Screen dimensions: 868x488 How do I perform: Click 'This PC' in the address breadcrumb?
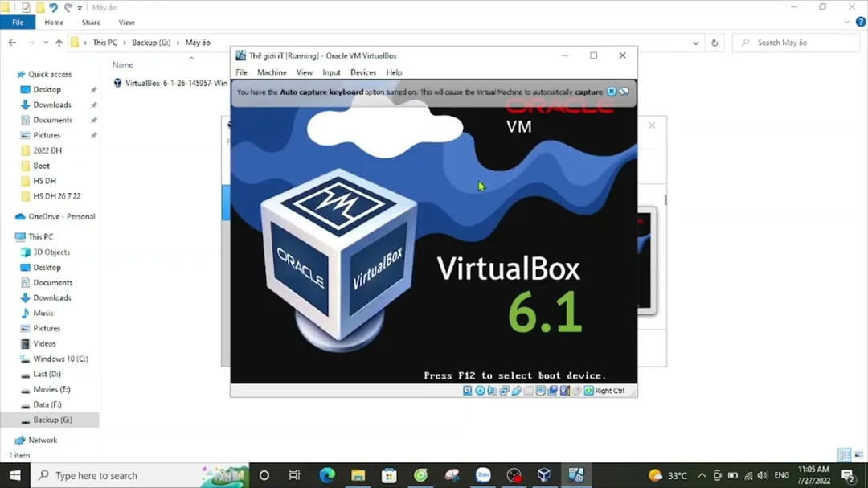click(x=105, y=43)
